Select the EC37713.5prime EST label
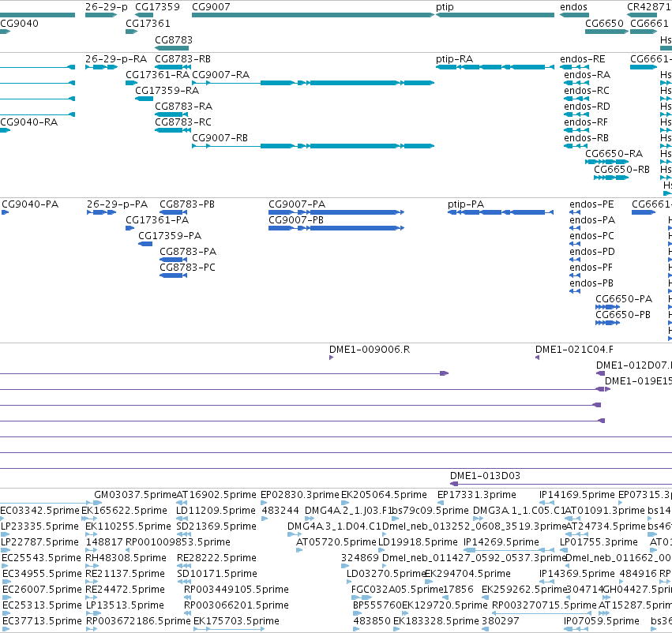This screenshot has width=672, height=633. point(42,621)
